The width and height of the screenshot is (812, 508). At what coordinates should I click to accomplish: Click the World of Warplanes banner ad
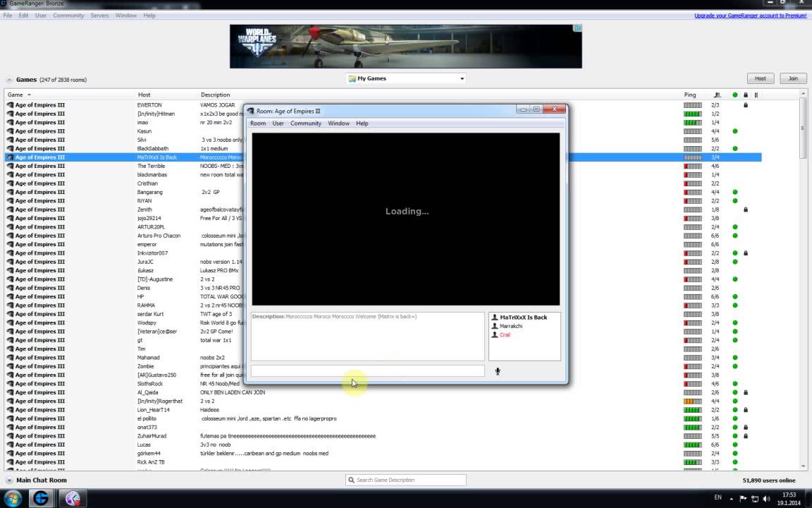click(406, 46)
